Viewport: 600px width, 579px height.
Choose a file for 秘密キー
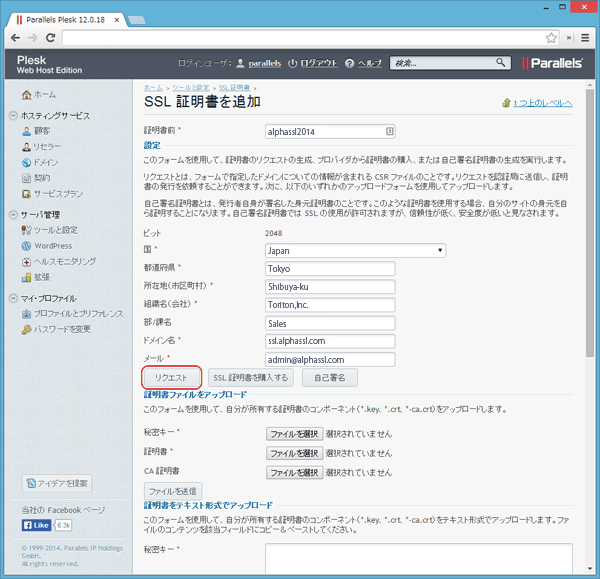click(x=294, y=434)
